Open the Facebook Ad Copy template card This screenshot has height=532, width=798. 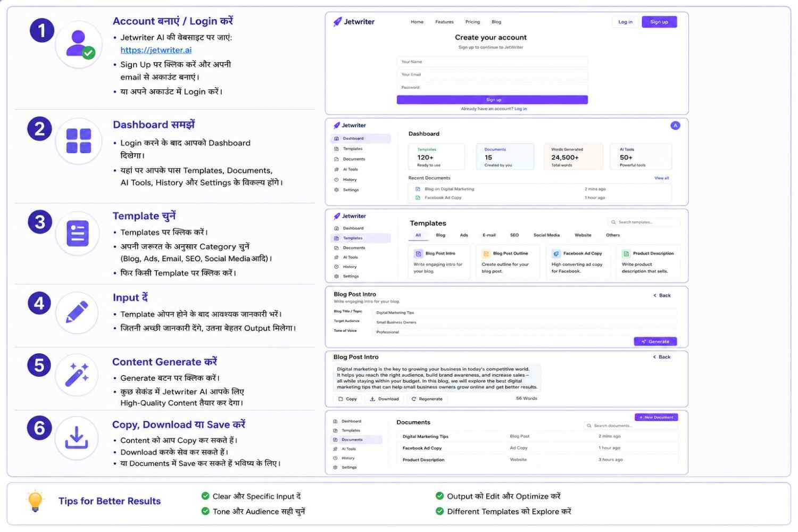pos(579,262)
